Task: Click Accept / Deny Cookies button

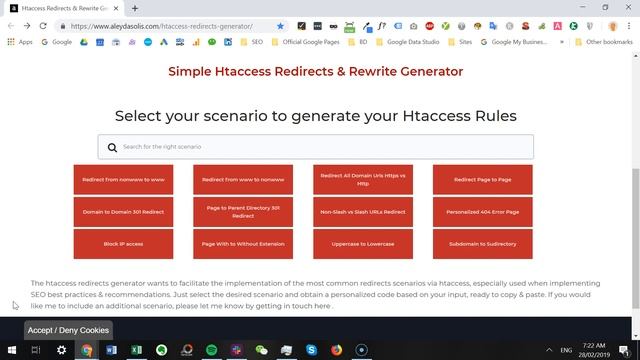Action: click(x=68, y=330)
